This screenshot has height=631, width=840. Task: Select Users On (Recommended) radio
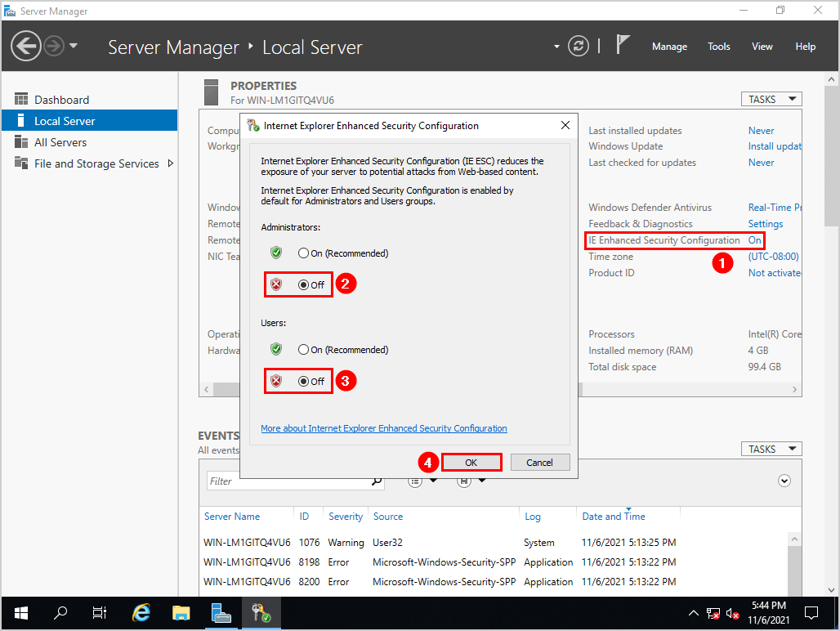point(303,349)
